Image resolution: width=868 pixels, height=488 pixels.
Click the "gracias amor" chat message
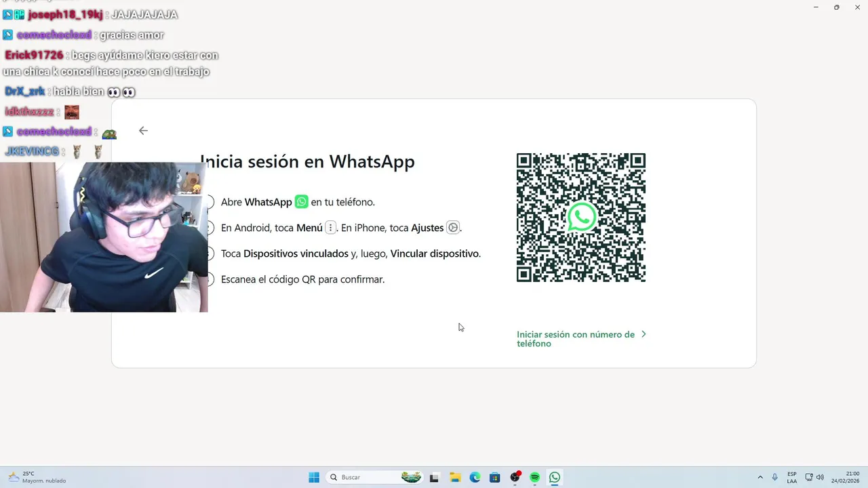(x=132, y=35)
